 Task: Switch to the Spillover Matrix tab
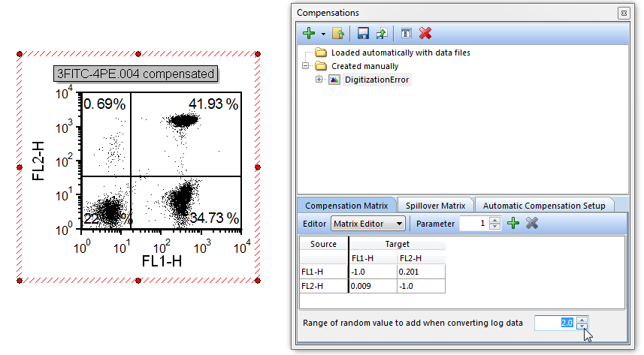pyautogui.click(x=436, y=205)
